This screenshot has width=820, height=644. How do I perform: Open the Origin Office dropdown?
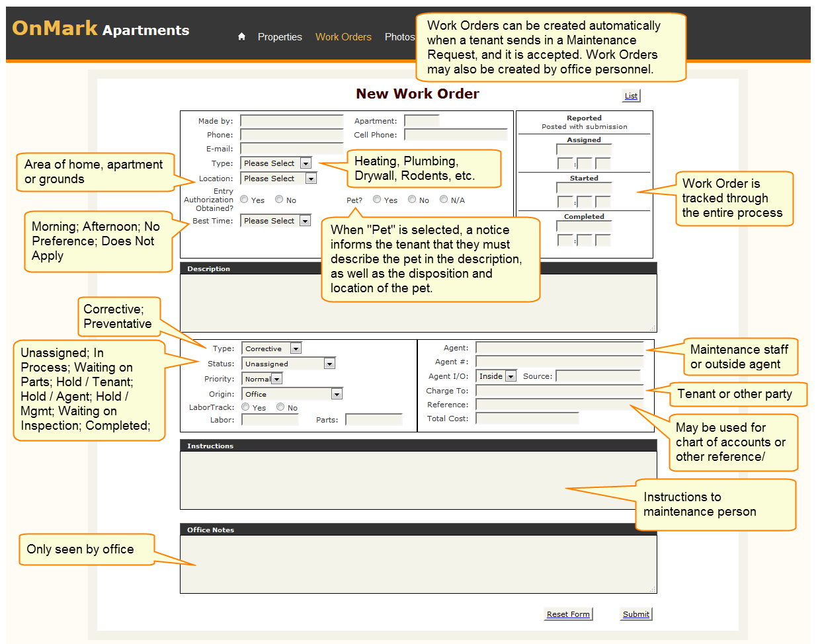tap(292, 394)
